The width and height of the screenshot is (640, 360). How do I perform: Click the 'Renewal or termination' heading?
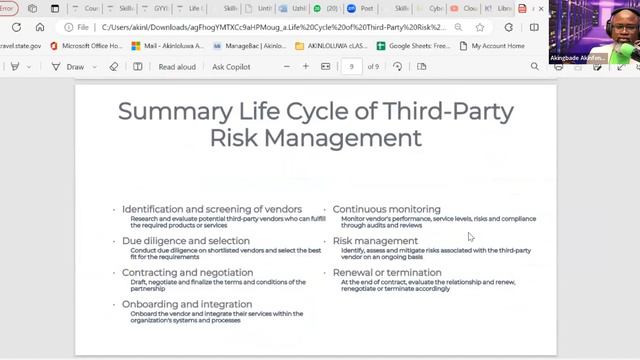coord(387,272)
